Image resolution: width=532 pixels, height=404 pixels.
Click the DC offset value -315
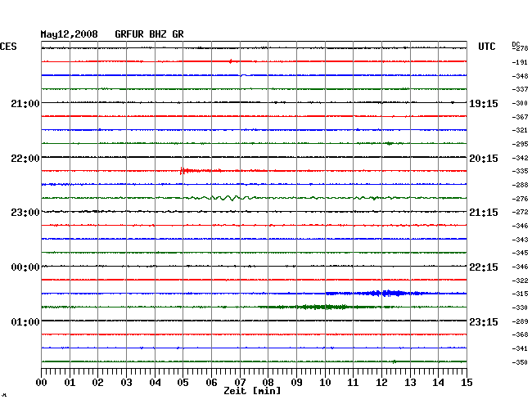[520, 294]
